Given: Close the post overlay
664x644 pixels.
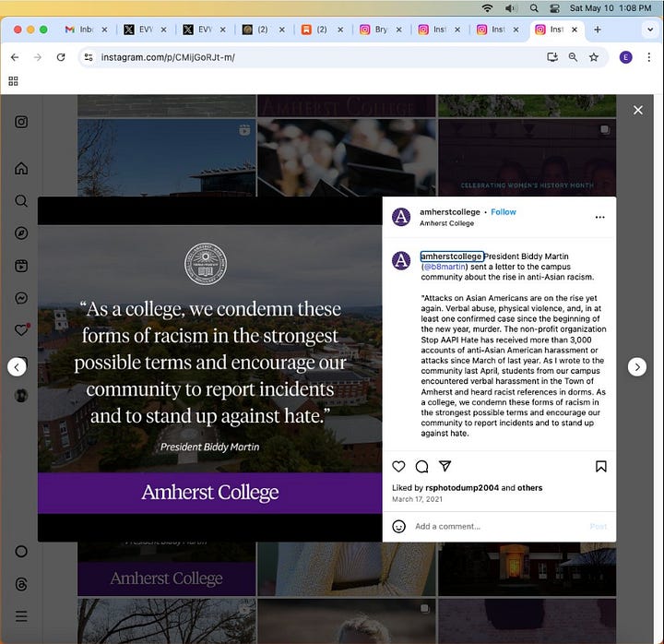Looking at the screenshot, I should coord(638,110).
